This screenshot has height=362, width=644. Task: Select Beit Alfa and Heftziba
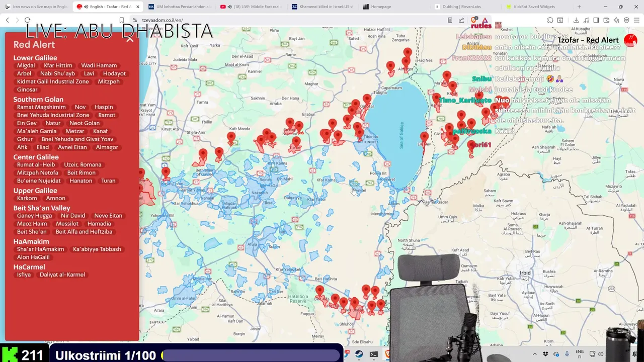84,232
